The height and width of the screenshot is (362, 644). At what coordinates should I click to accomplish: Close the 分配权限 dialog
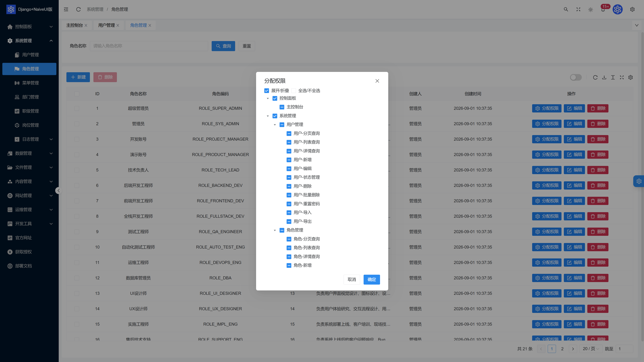[377, 81]
